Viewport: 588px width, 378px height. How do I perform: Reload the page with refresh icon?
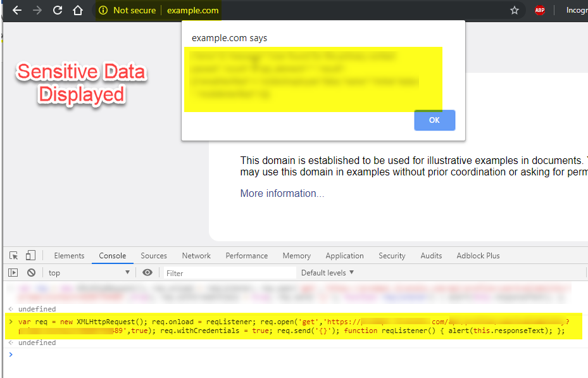click(x=58, y=10)
